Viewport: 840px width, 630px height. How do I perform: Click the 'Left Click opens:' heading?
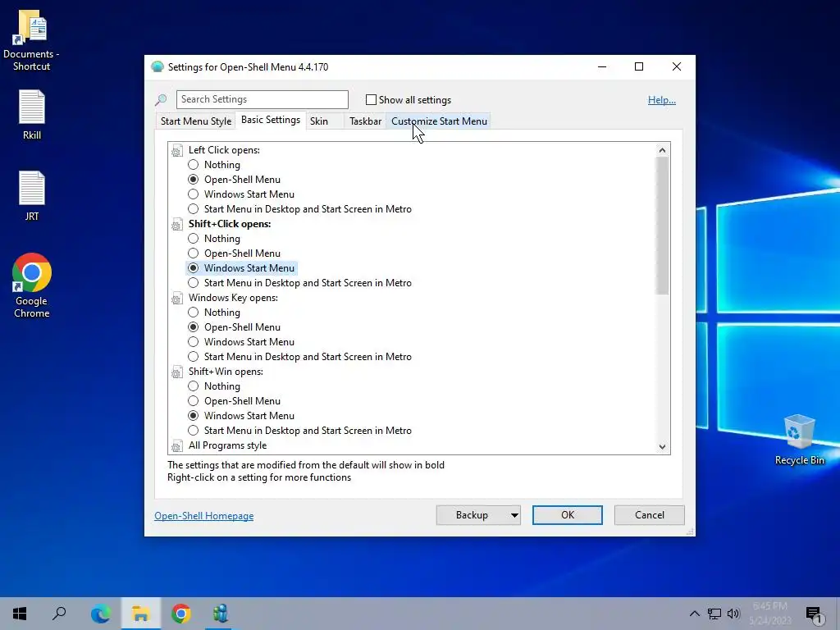(x=224, y=151)
